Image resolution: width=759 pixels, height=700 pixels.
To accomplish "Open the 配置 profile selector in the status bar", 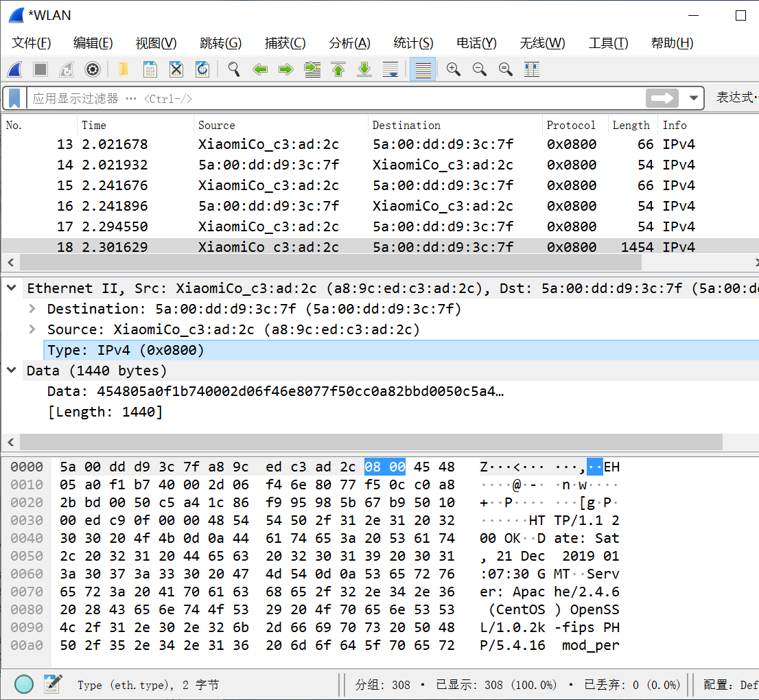I will point(730,684).
